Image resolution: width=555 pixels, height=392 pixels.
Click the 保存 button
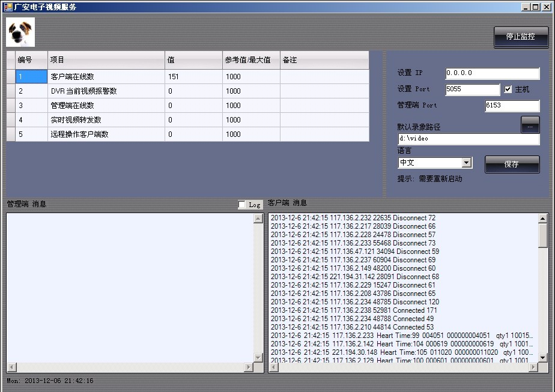point(512,164)
